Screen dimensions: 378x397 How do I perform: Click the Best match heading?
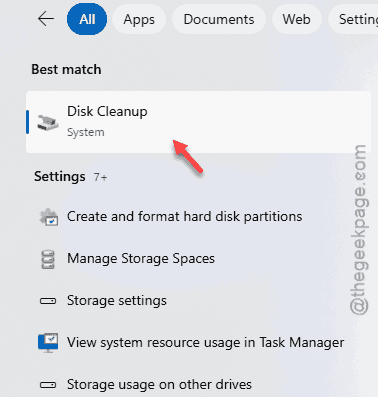66,70
